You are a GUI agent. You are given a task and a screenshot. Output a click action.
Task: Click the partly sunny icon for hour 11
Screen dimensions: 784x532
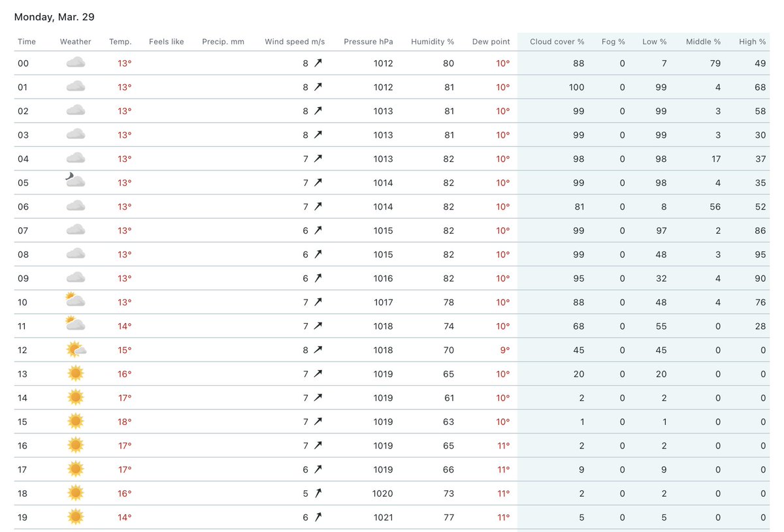pos(76,324)
